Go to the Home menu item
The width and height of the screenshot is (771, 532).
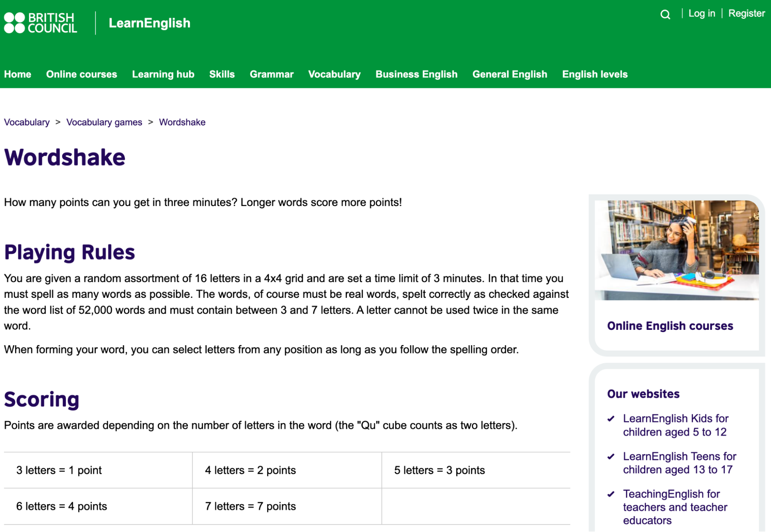[x=18, y=74]
